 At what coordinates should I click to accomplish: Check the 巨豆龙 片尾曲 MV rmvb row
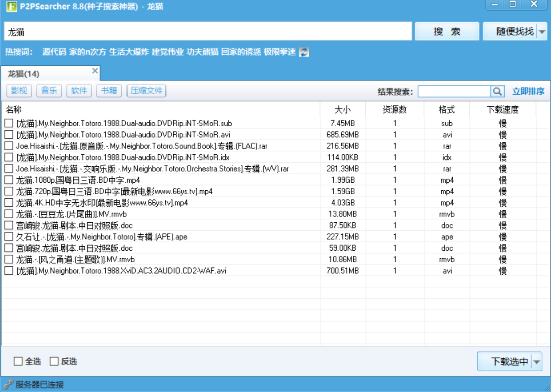(x=9, y=214)
